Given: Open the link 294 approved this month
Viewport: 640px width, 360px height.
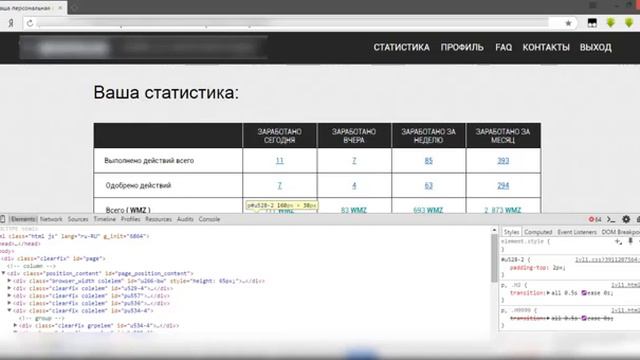Looking at the screenshot, I should pyautogui.click(x=503, y=185).
